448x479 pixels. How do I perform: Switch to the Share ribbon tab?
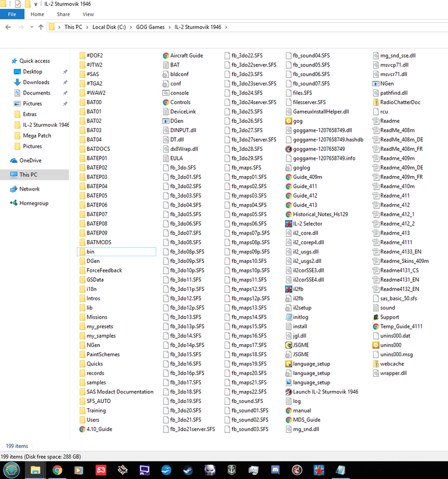63,14
